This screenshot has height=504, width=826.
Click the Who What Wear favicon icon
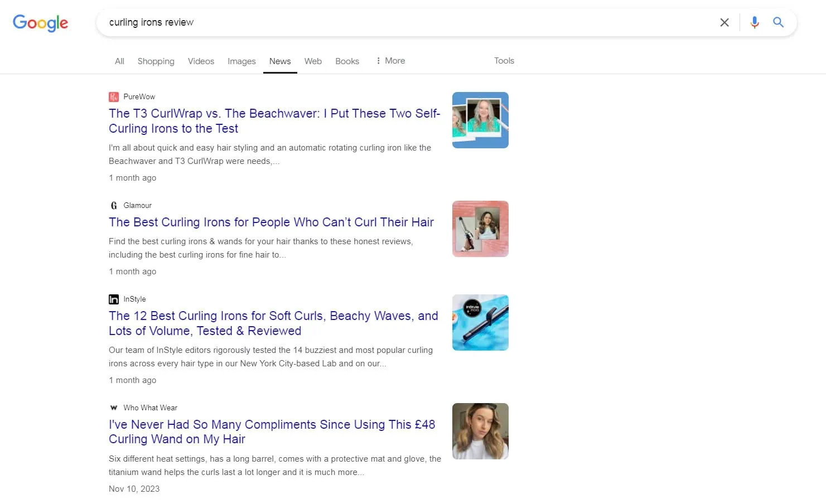pos(114,408)
